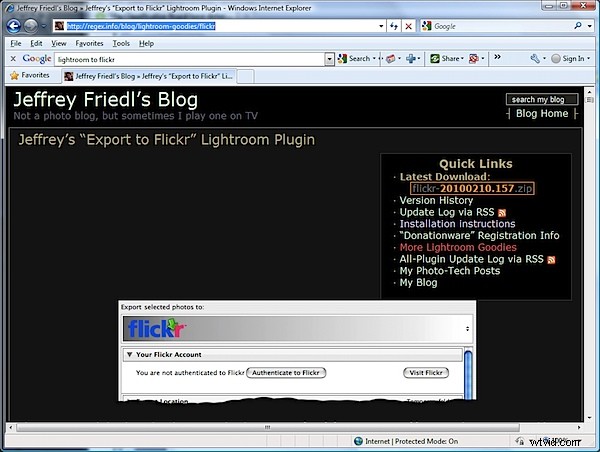This screenshot has height=452, width=600.
Task: Open the File menu
Action: point(16,43)
